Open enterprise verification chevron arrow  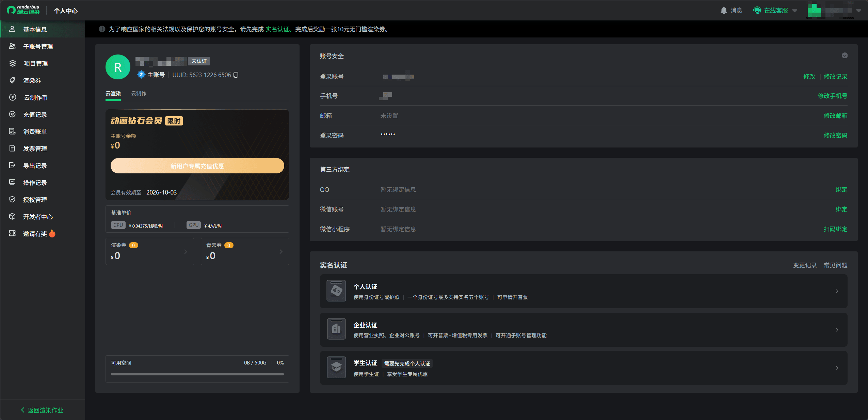click(x=837, y=329)
